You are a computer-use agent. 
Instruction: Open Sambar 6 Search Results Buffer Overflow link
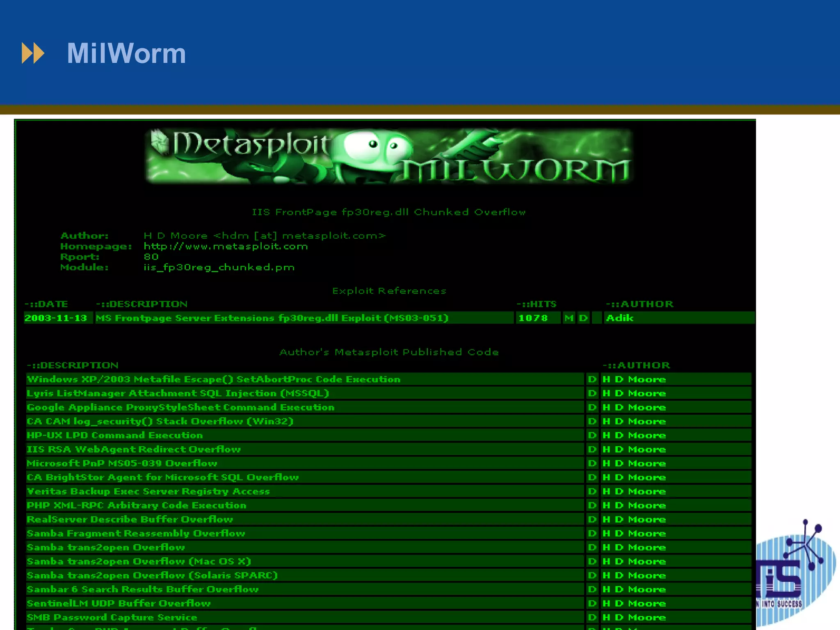[143, 589]
